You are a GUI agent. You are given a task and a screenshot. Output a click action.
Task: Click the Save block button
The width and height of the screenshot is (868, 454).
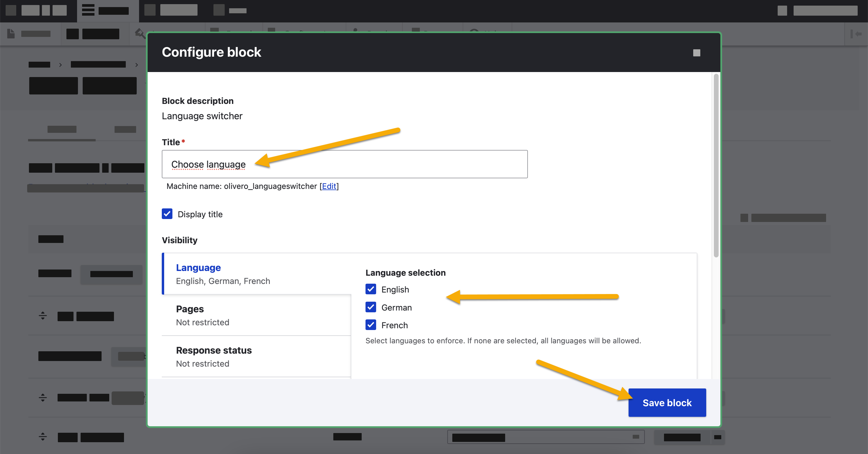[x=667, y=402]
